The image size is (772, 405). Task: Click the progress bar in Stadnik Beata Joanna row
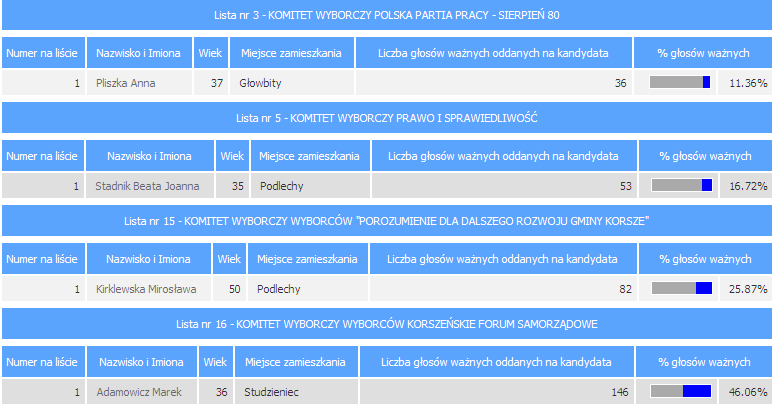(682, 185)
